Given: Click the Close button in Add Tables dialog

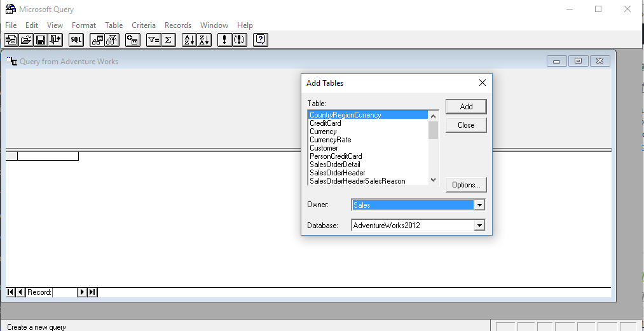Looking at the screenshot, I should coord(466,125).
